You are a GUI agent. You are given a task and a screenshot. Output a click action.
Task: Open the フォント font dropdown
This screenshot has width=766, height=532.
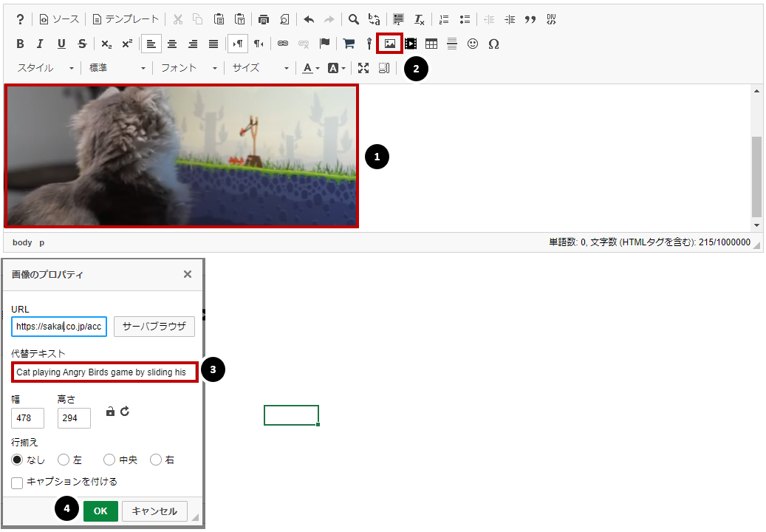(x=188, y=68)
